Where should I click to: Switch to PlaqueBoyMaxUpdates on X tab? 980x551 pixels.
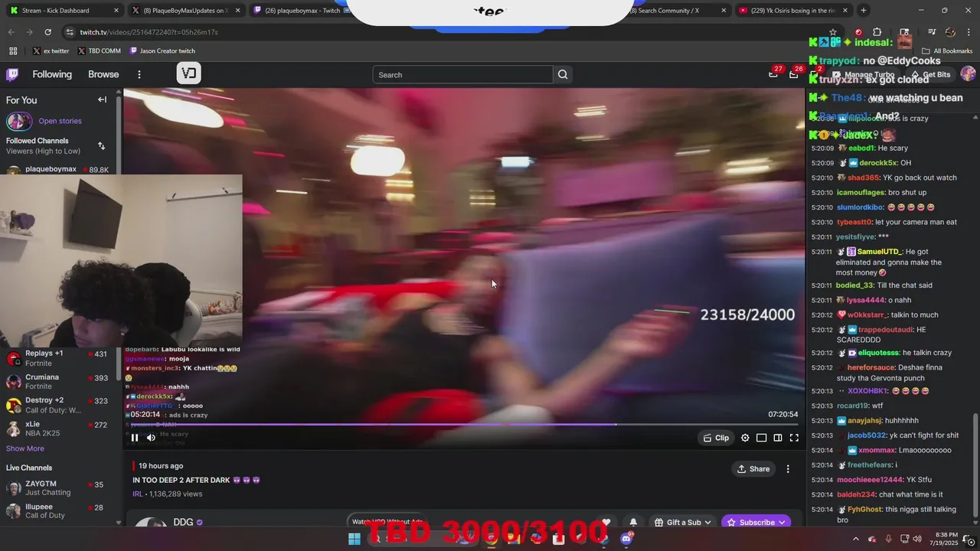pos(185,11)
